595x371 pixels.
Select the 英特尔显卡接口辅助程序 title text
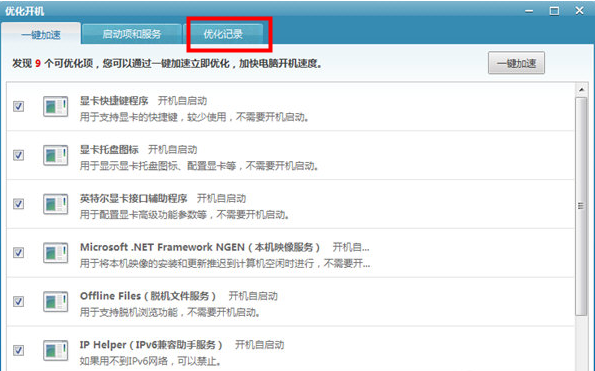(134, 198)
